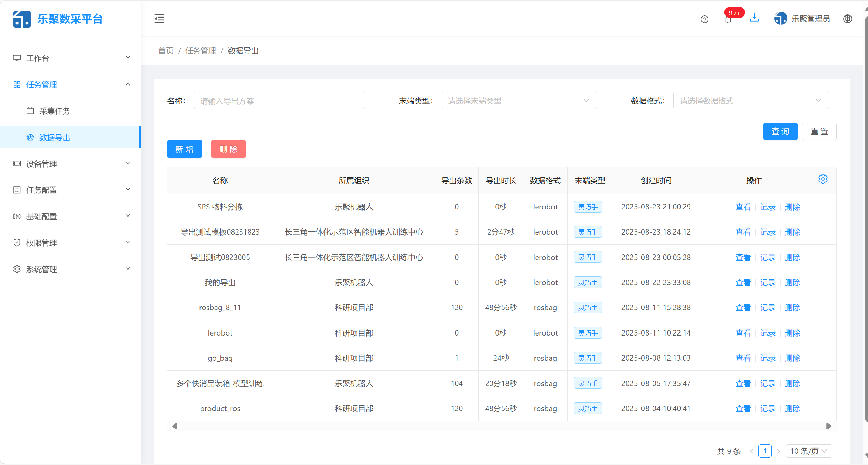Viewport: 868px width, 465px height.
Task: Open table column settings gear
Action: [x=823, y=179]
